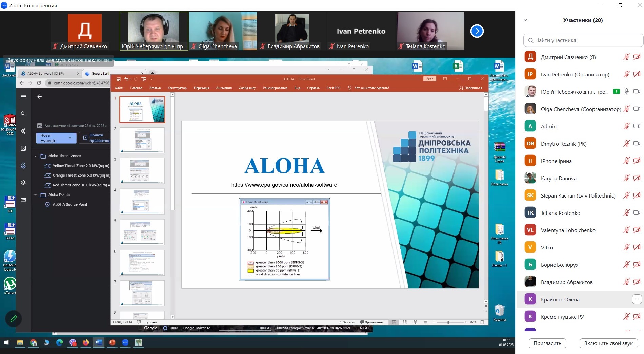Click the zoom out minus button
The image size is (644, 354).
click(434, 322)
